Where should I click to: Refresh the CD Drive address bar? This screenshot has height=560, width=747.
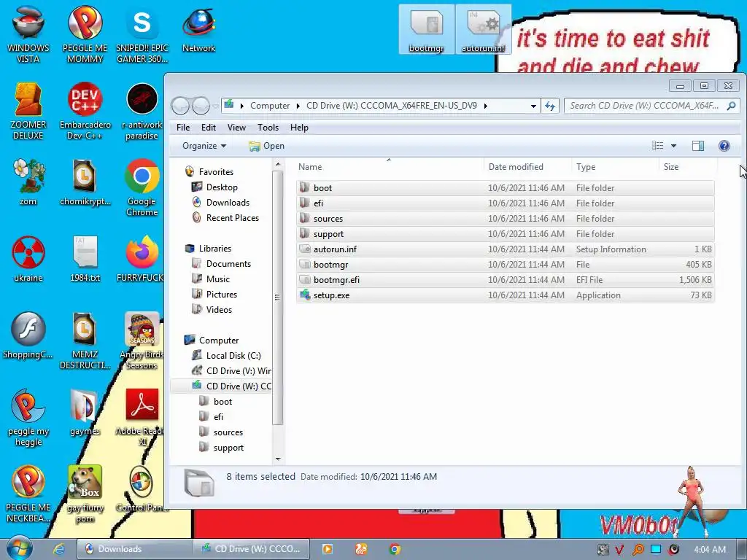pos(550,106)
